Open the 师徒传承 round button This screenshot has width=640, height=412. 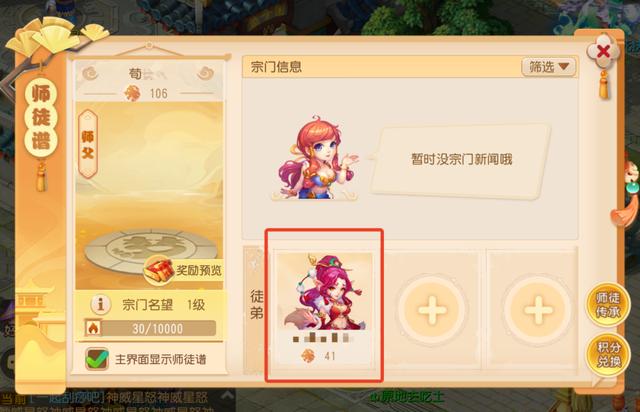[x=607, y=305]
